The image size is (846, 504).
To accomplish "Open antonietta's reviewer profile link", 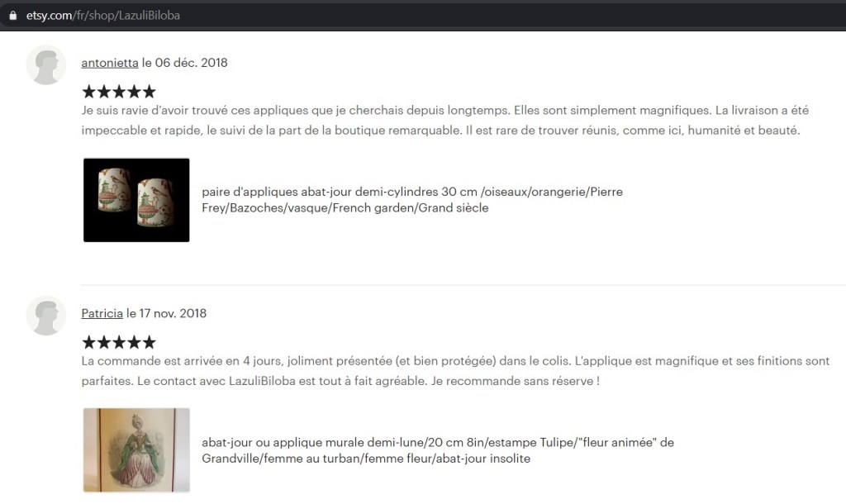I will (110, 63).
